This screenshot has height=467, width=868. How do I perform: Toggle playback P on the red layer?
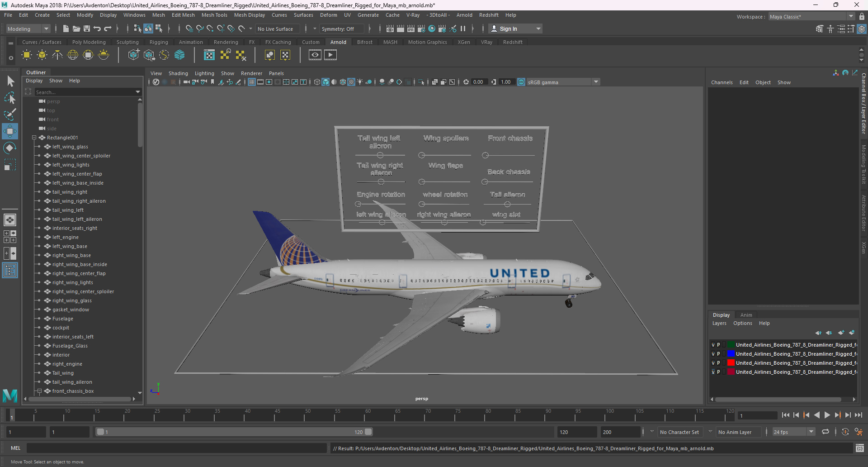719,363
